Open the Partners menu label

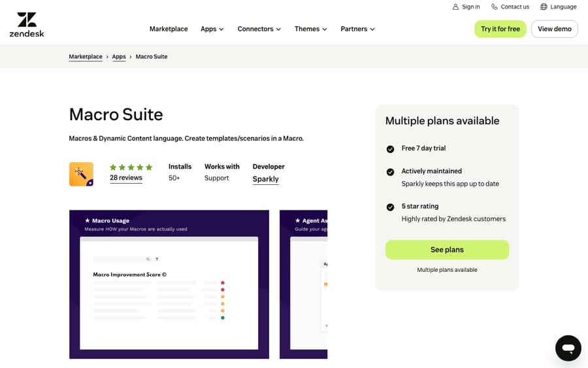coord(353,29)
